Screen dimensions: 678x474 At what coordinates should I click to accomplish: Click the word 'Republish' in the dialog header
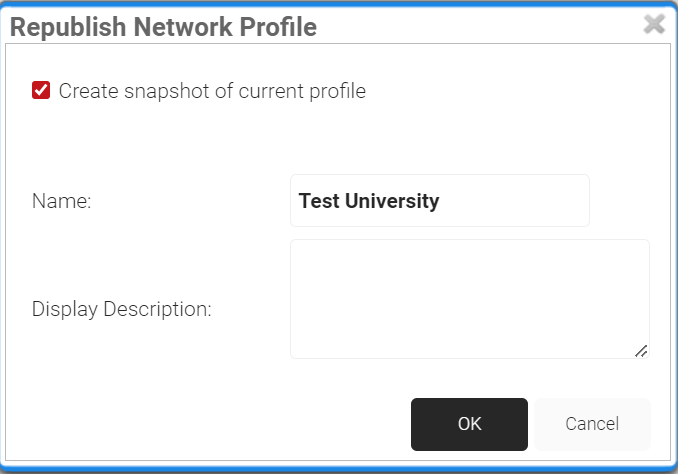tap(61, 27)
